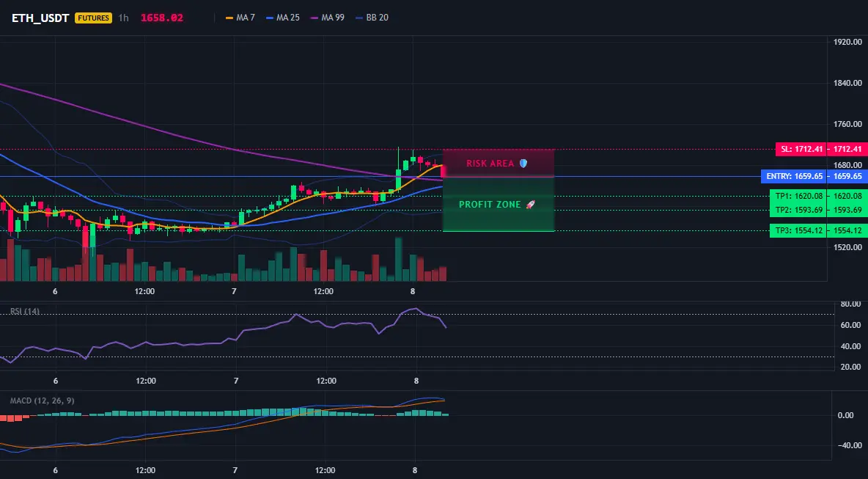This screenshot has width=868, height=479.
Task: Click date label 6 on price chart axis
Action: [x=55, y=291]
